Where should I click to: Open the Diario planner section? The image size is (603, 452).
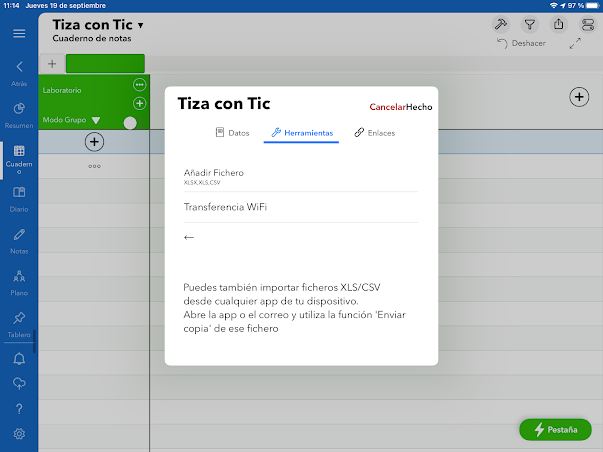coord(19,199)
